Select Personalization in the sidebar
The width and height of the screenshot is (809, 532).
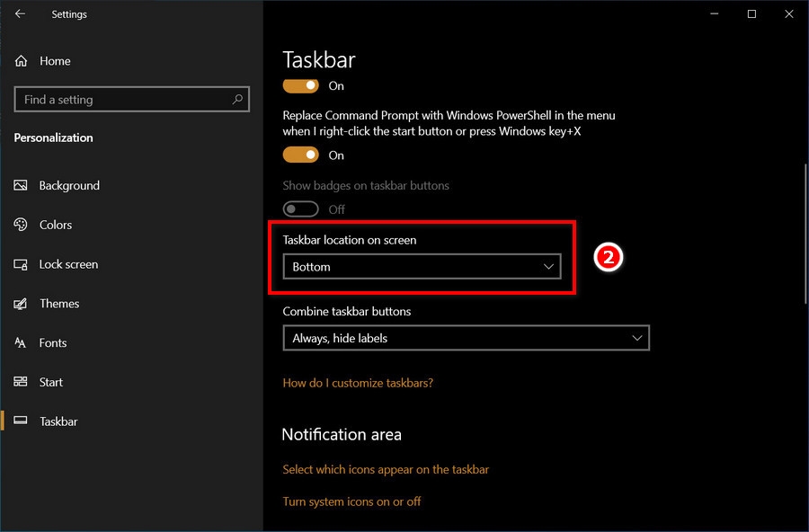click(53, 137)
